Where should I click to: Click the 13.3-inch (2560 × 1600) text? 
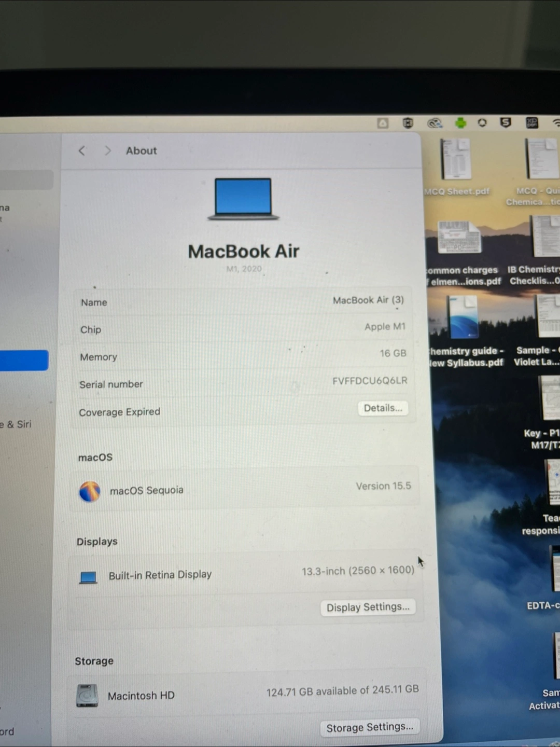[358, 571]
